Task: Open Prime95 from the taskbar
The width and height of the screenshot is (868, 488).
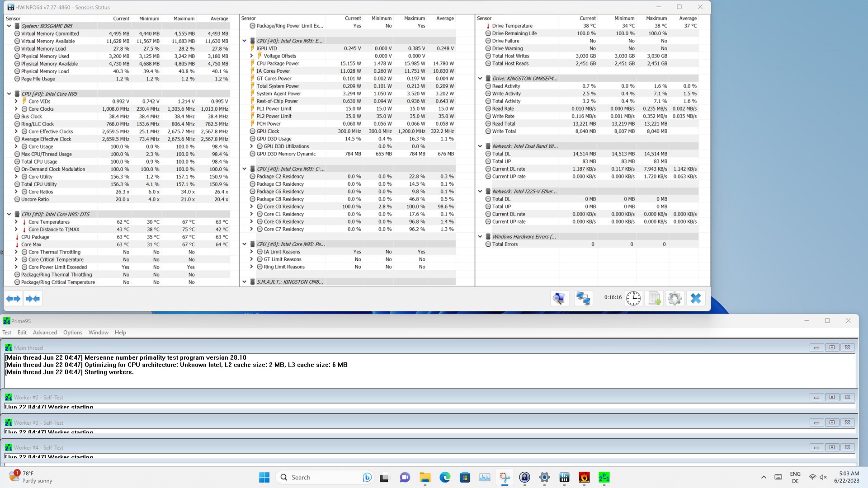Action: click(x=604, y=478)
